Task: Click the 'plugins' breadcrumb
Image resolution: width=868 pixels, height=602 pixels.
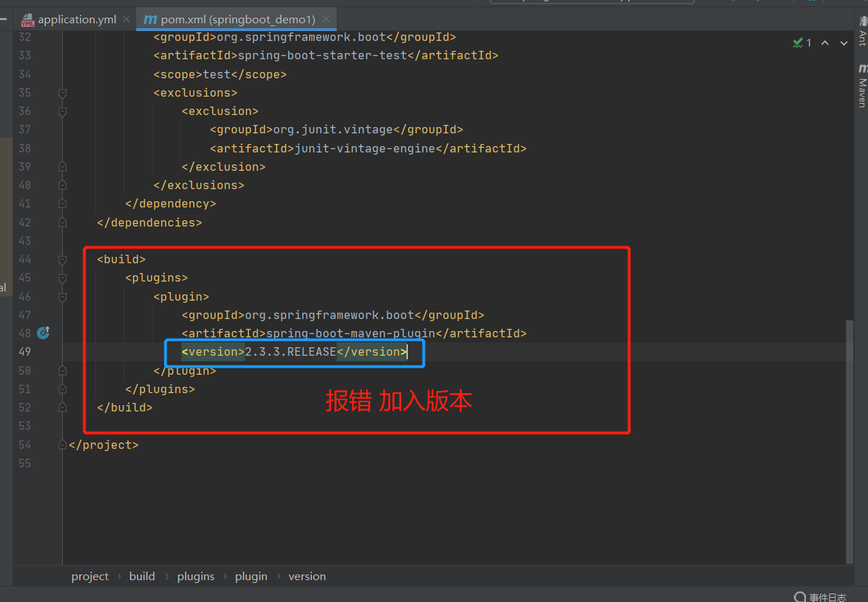Action: click(195, 577)
